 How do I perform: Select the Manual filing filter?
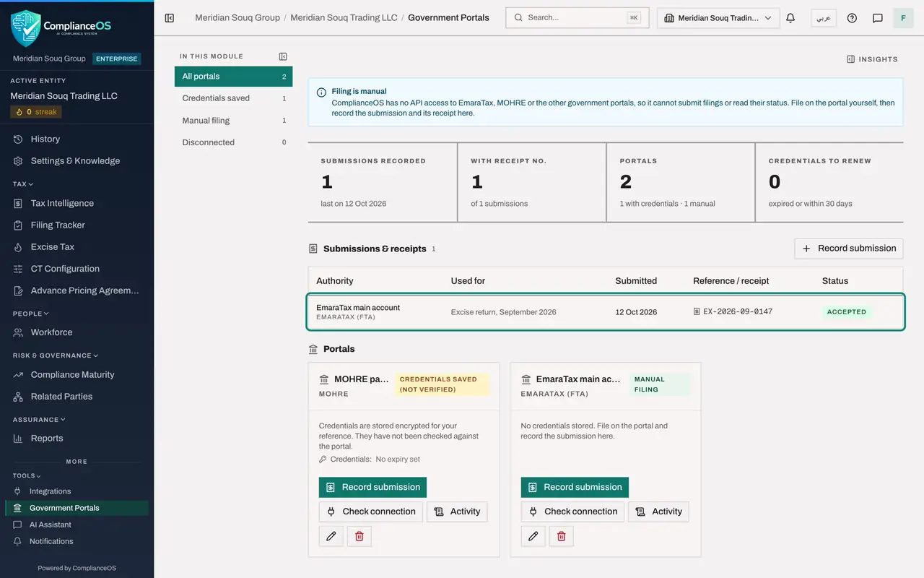[233, 121]
